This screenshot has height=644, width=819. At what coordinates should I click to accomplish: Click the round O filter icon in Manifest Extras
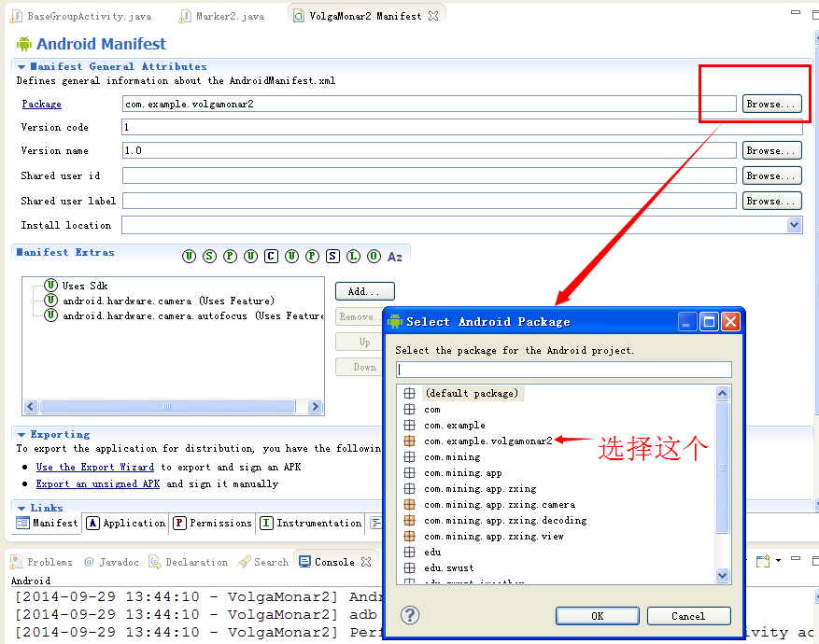tap(374, 257)
